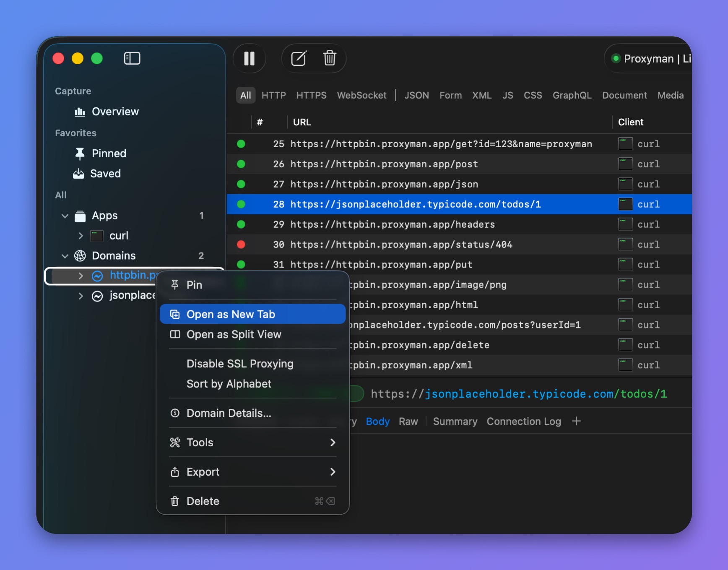The width and height of the screenshot is (728, 570).
Task: Collapse the Domains group chevron
Action: [65, 256]
